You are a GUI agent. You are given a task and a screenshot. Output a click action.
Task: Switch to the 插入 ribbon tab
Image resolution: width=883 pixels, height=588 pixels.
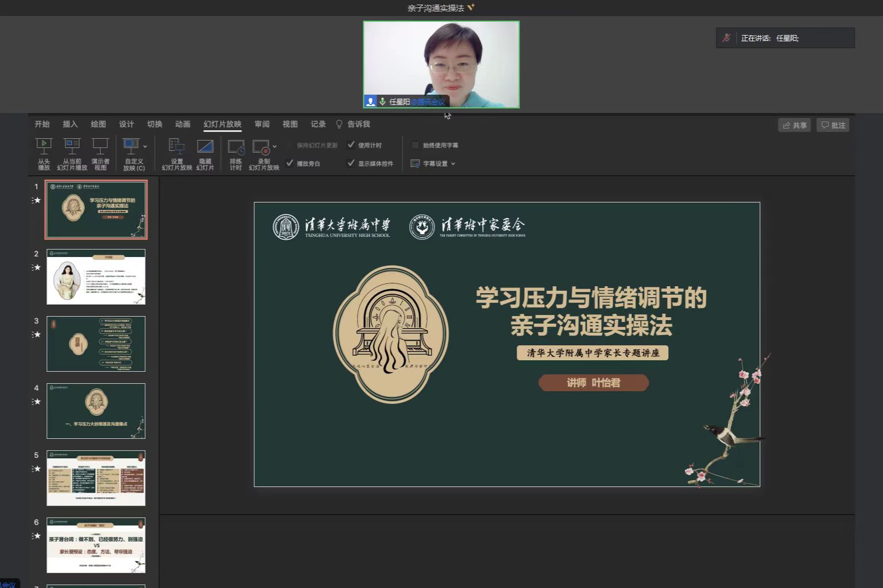coord(70,124)
